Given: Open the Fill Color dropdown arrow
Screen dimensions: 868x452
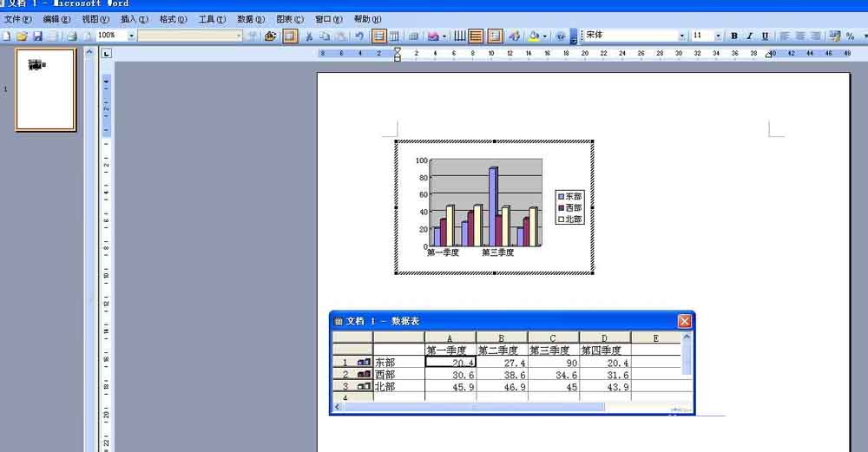Looking at the screenshot, I should click(545, 36).
